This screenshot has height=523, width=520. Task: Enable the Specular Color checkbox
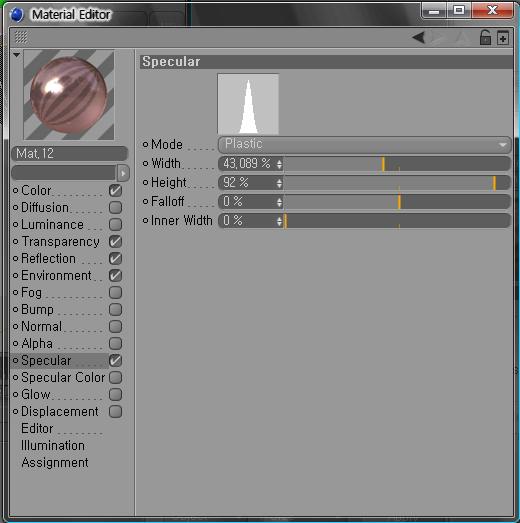tap(115, 377)
